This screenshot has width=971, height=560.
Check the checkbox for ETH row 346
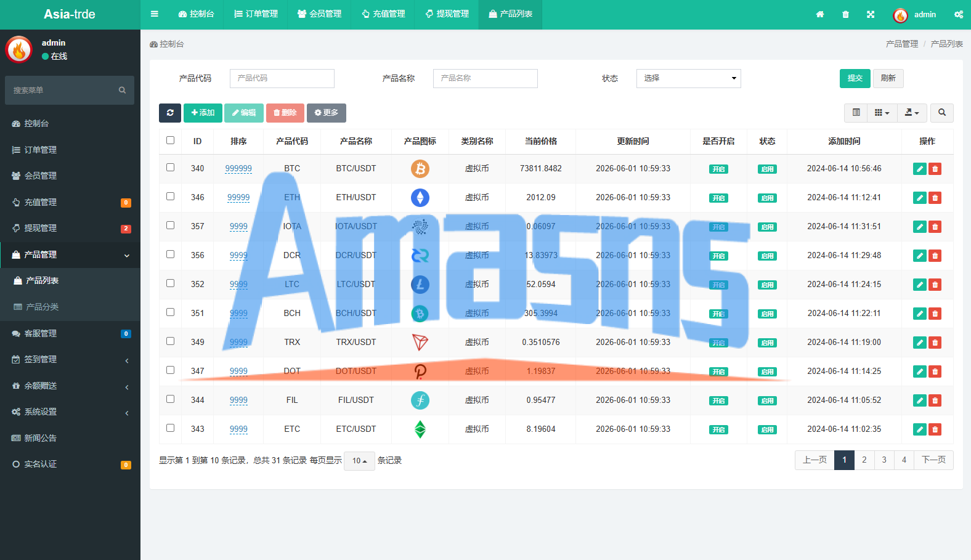pyautogui.click(x=171, y=197)
